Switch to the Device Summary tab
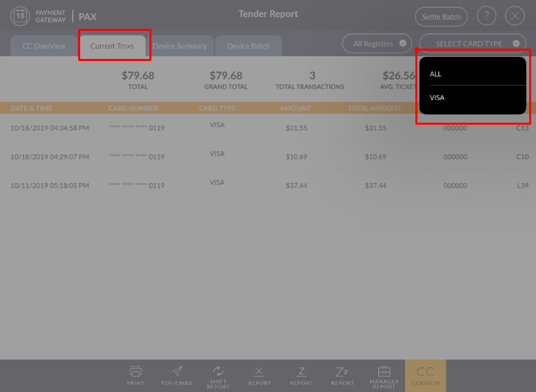Viewport: 536px width, 392px height. point(180,46)
